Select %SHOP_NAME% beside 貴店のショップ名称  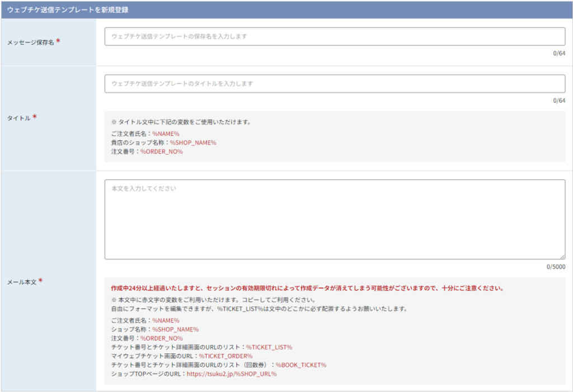[x=193, y=143]
